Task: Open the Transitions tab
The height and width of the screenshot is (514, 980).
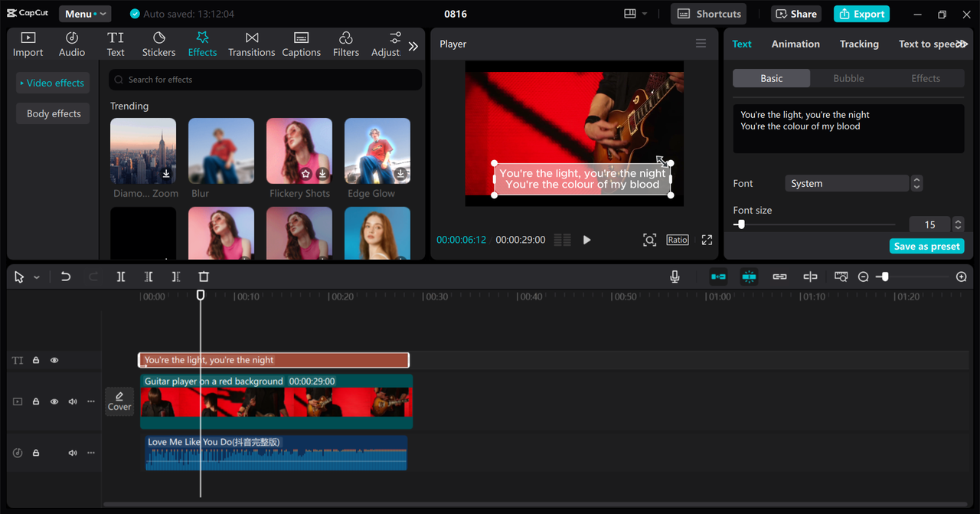Action: [251, 44]
